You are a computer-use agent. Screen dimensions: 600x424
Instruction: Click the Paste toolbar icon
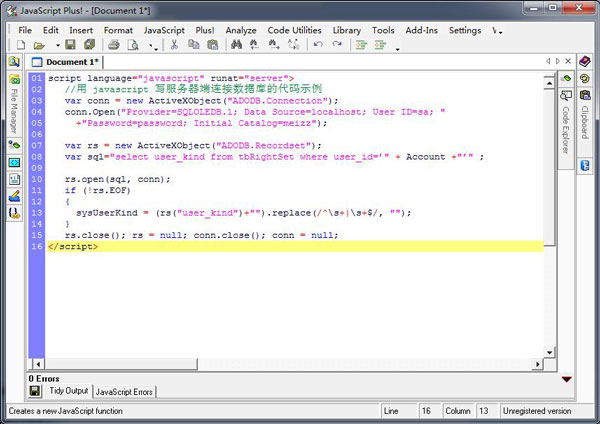pyautogui.click(x=212, y=45)
